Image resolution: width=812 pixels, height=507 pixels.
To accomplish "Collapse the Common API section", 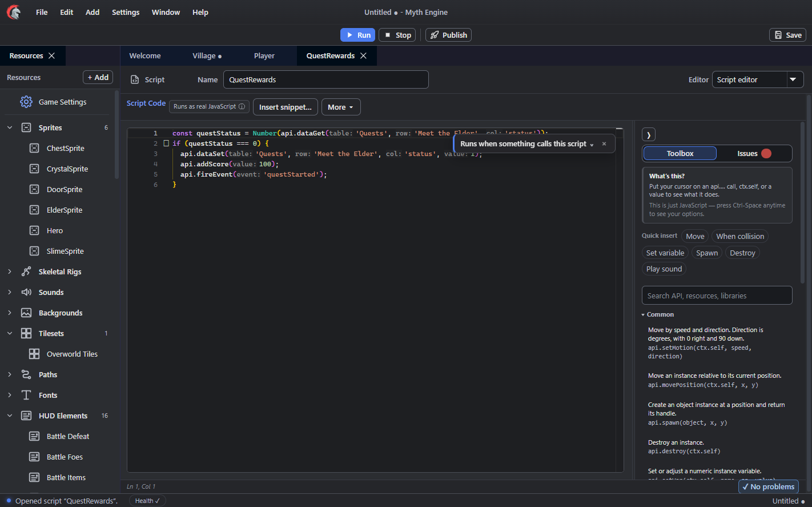I will pos(643,315).
